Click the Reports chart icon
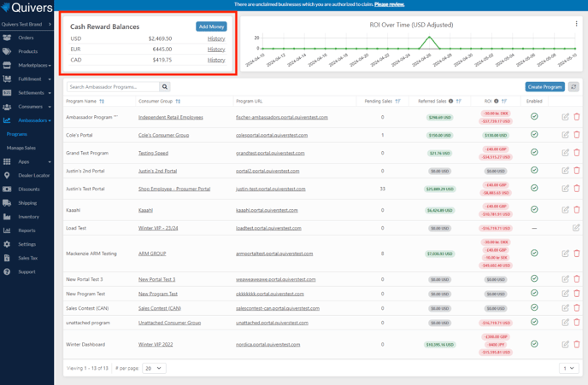Screen dimensions: 588x385 tap(7, 230)
